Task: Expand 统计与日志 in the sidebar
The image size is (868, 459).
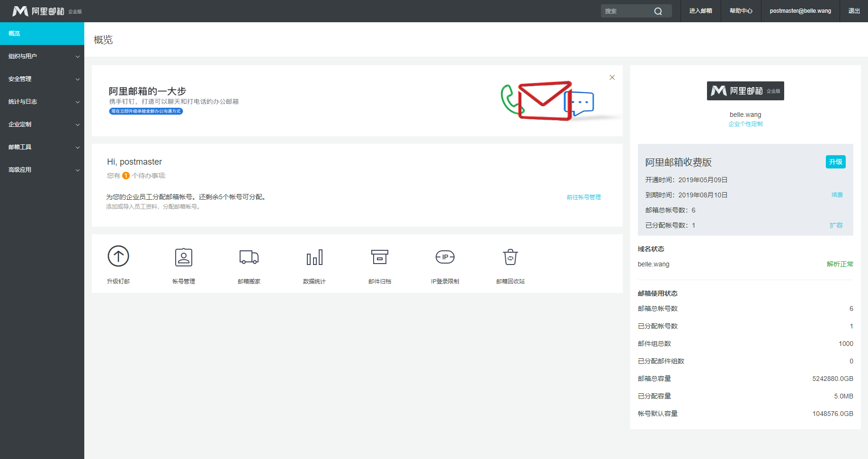Action: [x=42, y=102]
